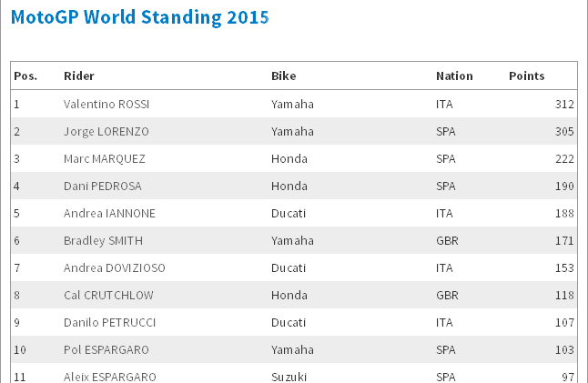This screenshot has width=588, height=383.
Task: Select Andrea DOVIZIOSO rider name
Action: [115, 268]
